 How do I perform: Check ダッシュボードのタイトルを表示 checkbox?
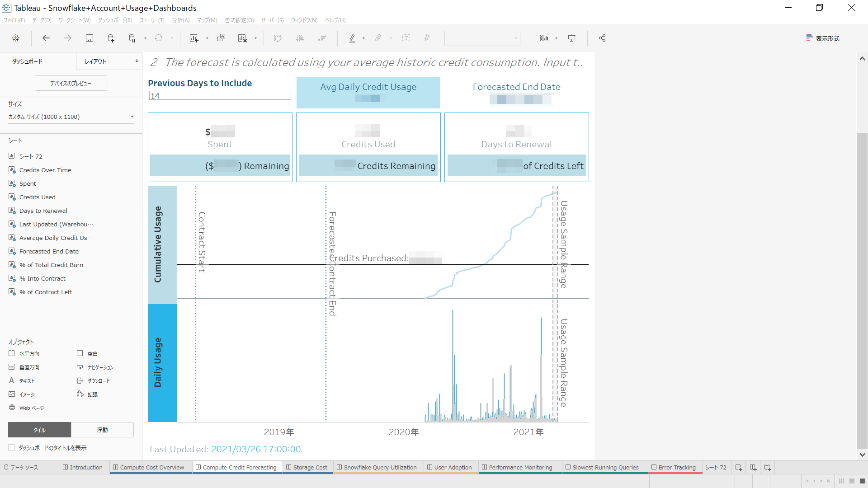click(x=11, y=448)
